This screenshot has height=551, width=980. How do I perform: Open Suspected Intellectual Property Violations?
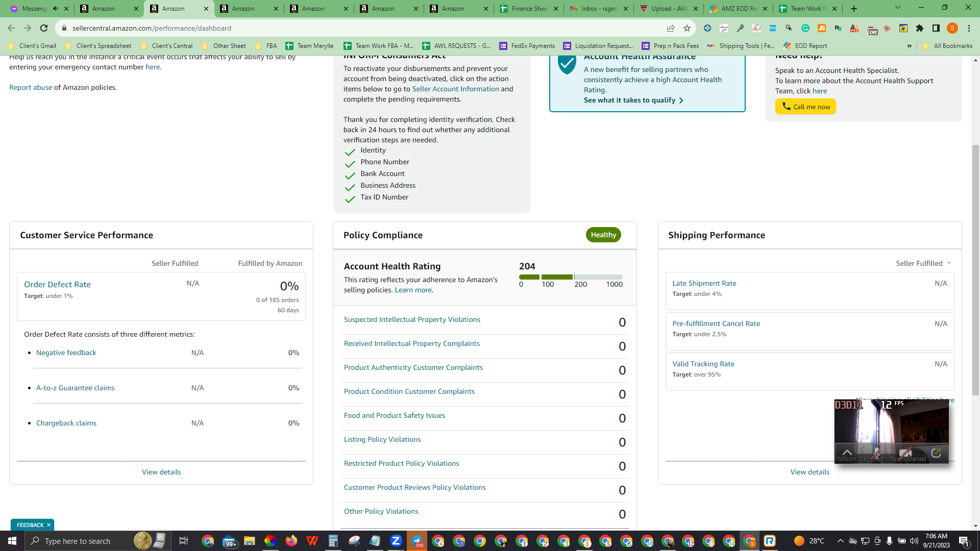(412, 320)
